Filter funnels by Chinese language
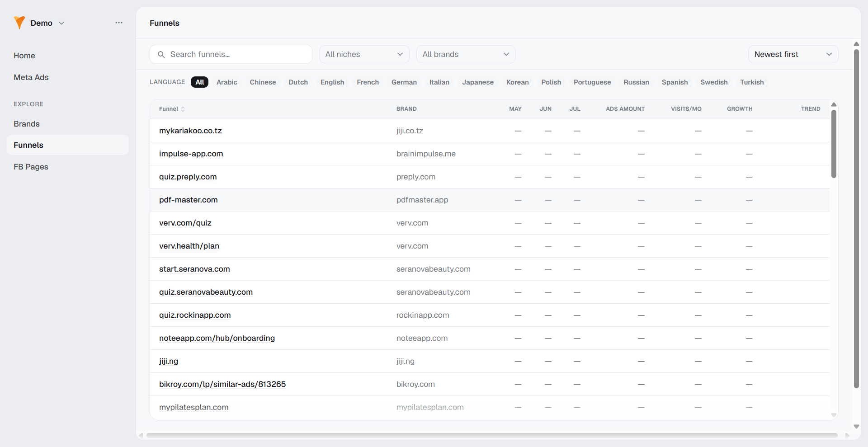868x447 pixels. tap(263, 82)
